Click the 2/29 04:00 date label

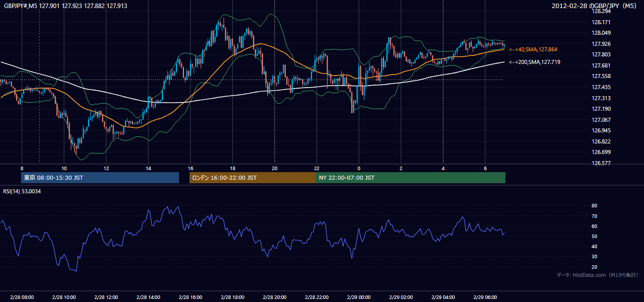click(443, 297)
